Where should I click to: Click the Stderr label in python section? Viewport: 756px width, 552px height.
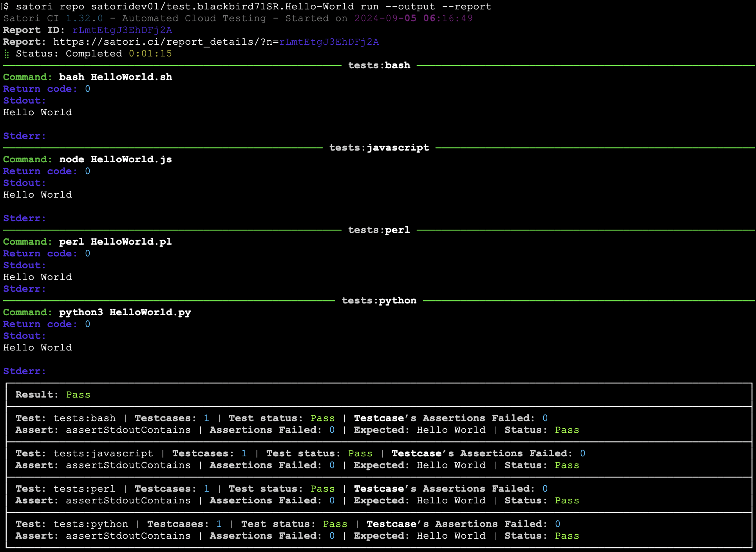click(x=24, y=371)
